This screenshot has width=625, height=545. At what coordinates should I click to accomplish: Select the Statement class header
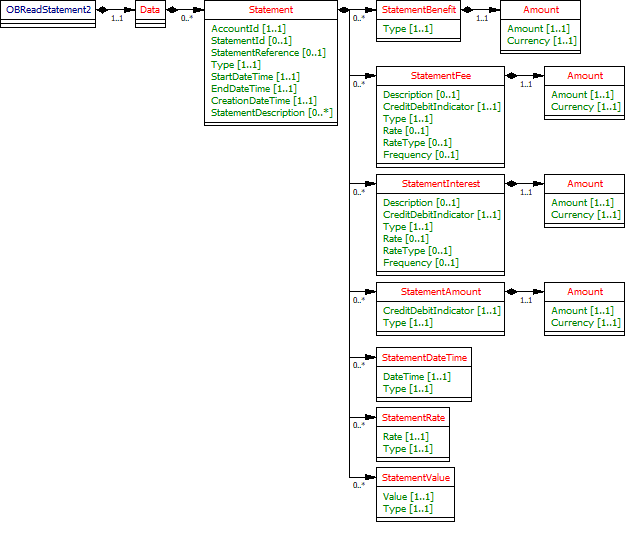pos(270,10)
